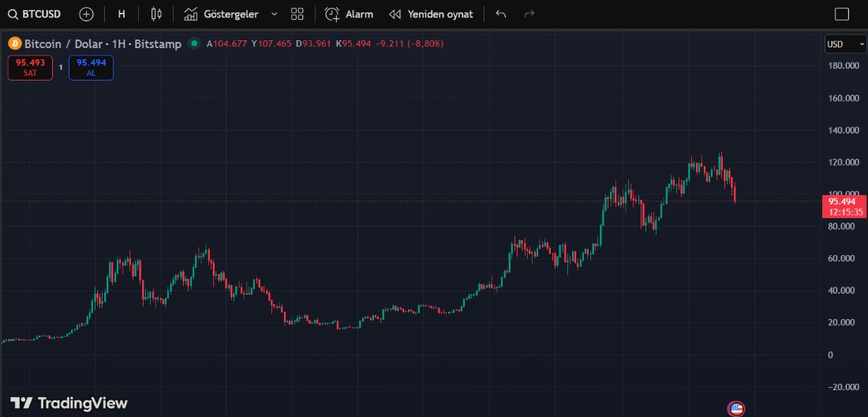868x417 pixels.
Task: Click the −20.000 price axis label
Action: [843, 386]
